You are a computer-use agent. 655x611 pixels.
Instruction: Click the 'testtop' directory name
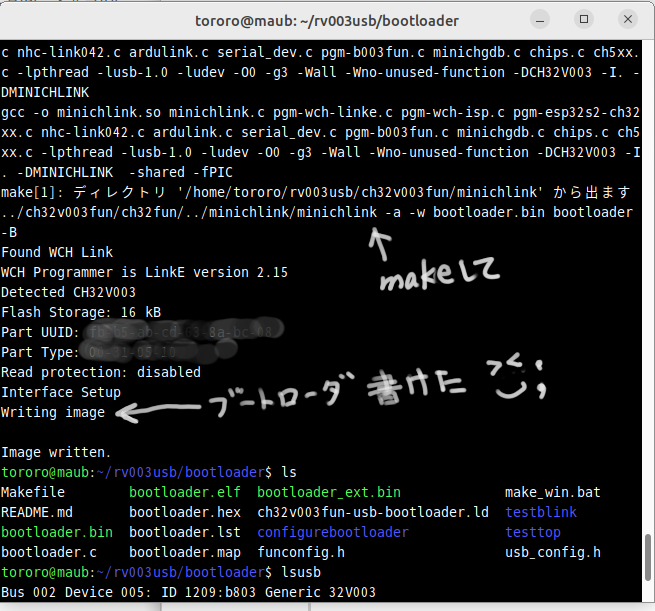point(533,532)
